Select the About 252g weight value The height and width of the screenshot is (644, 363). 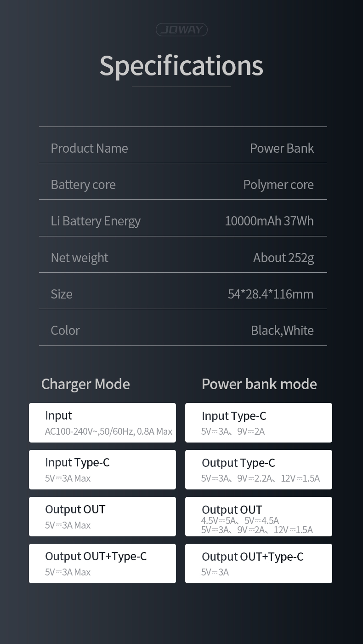click(284, 258)
